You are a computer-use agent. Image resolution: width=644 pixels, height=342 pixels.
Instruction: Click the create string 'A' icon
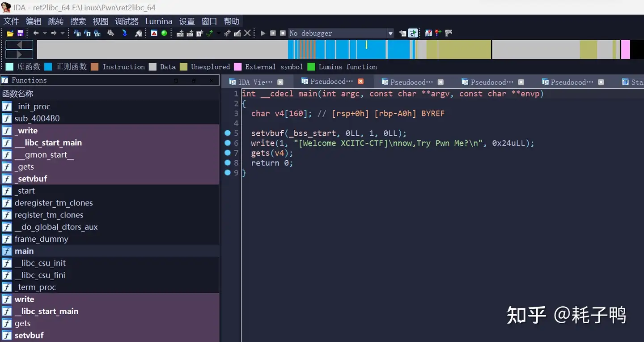[199, 33]
